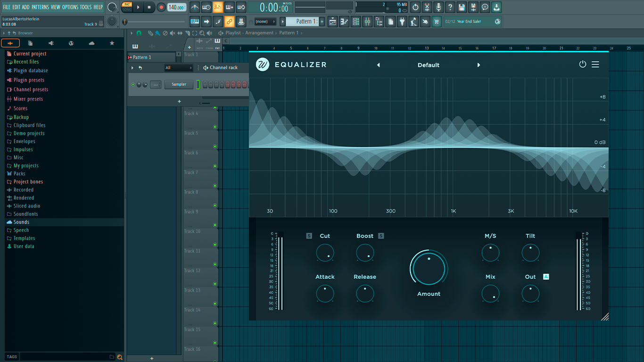Select the playlist paint brush tool

(157, 33)
